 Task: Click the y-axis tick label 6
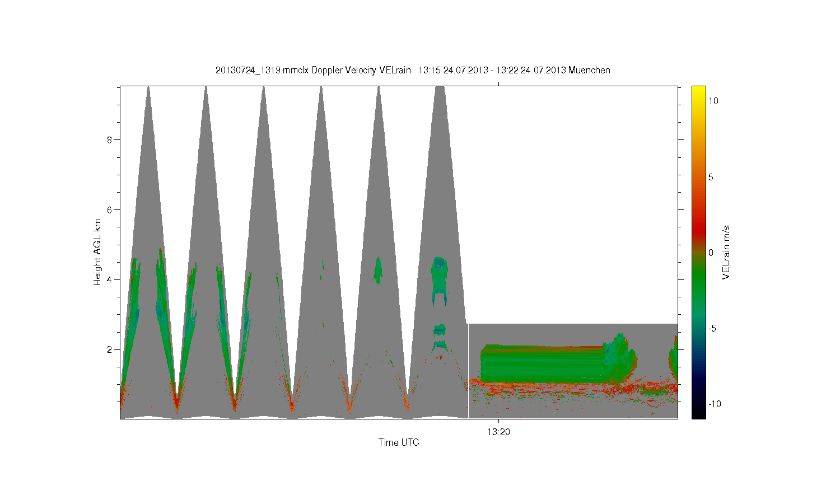click(110, 209)
